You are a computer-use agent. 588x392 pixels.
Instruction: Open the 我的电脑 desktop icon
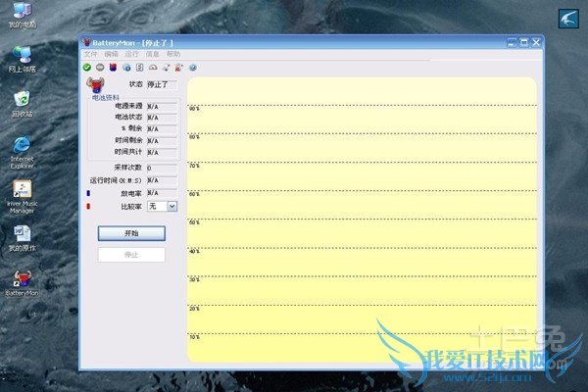coord(23,16)
